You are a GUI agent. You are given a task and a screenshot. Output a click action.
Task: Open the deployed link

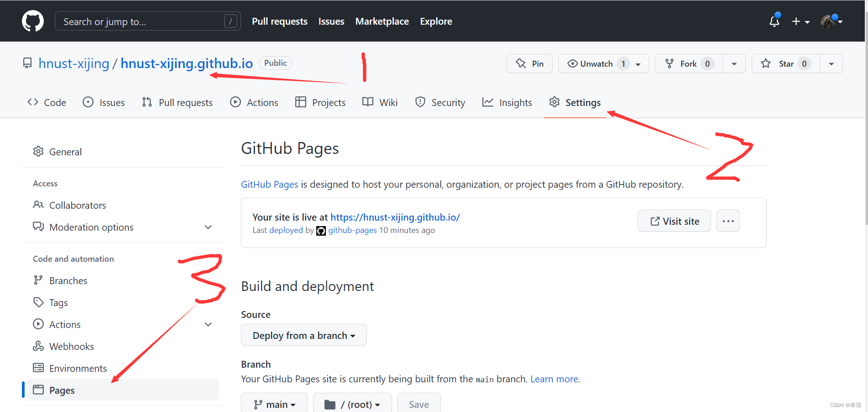click(286, 230)
